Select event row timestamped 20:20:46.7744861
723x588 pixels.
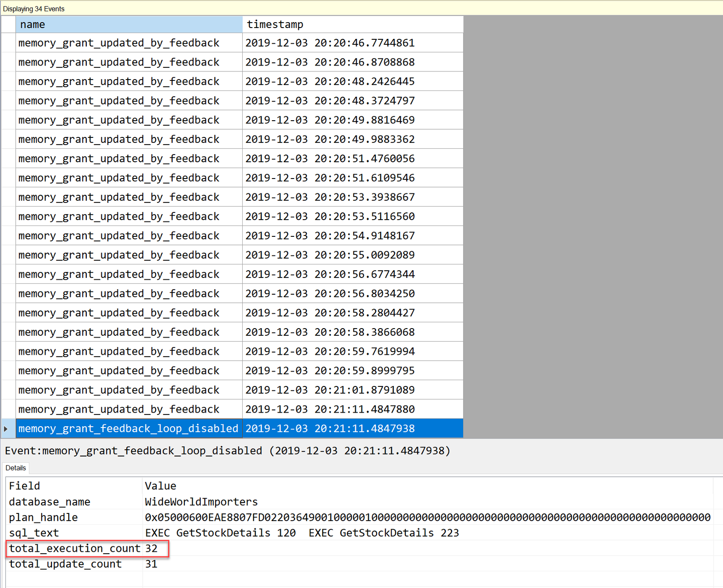(x=232, y=42)
